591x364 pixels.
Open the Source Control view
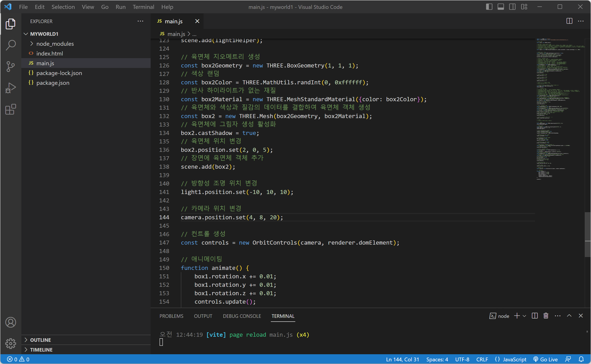coord(11,66)
